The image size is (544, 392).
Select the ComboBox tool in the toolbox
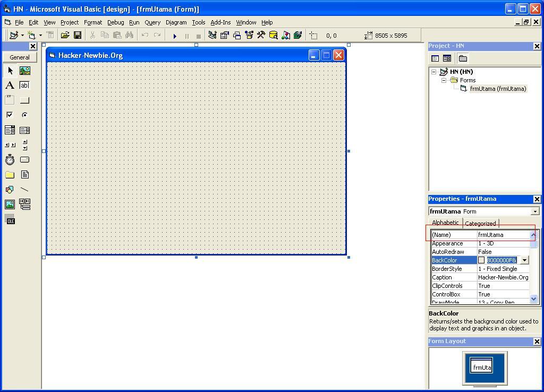click(x=10, y=130)
